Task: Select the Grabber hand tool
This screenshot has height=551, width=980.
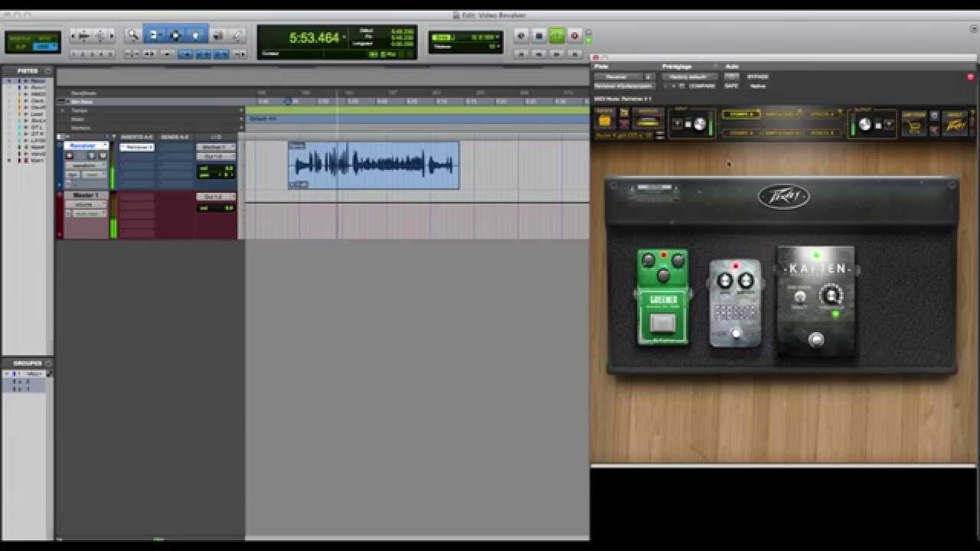Action: (x=196, y=34)
